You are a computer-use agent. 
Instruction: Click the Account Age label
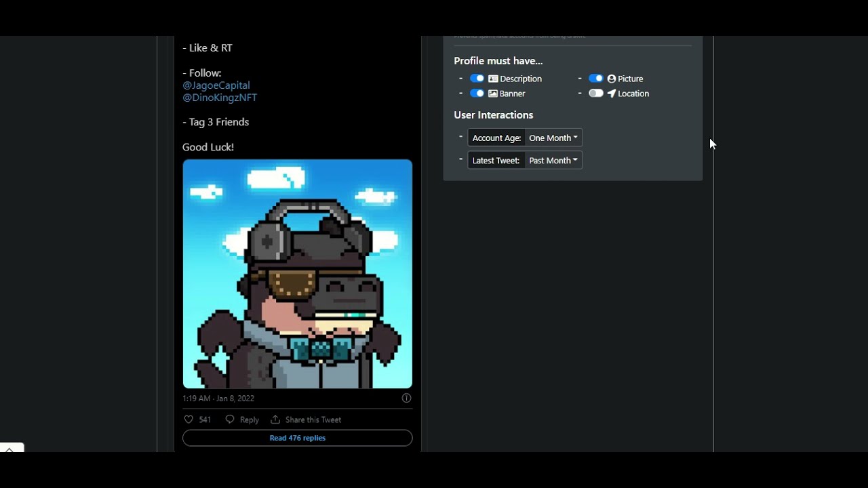(496, 138)
